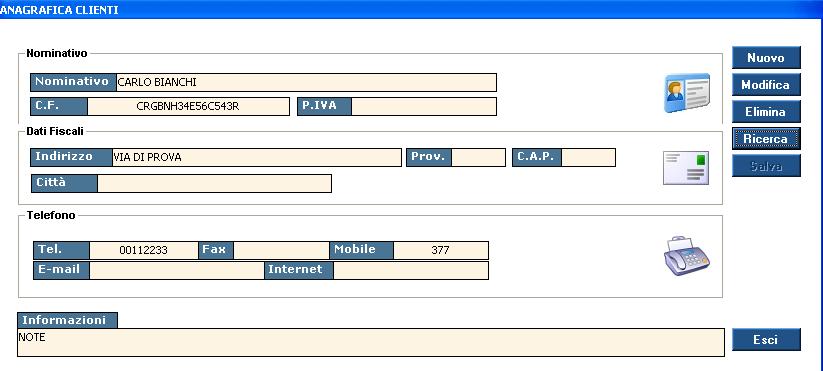Click the greyed-out Salva button
The width and height of the screenshot is (823, 371).
(x=766, y=166)
